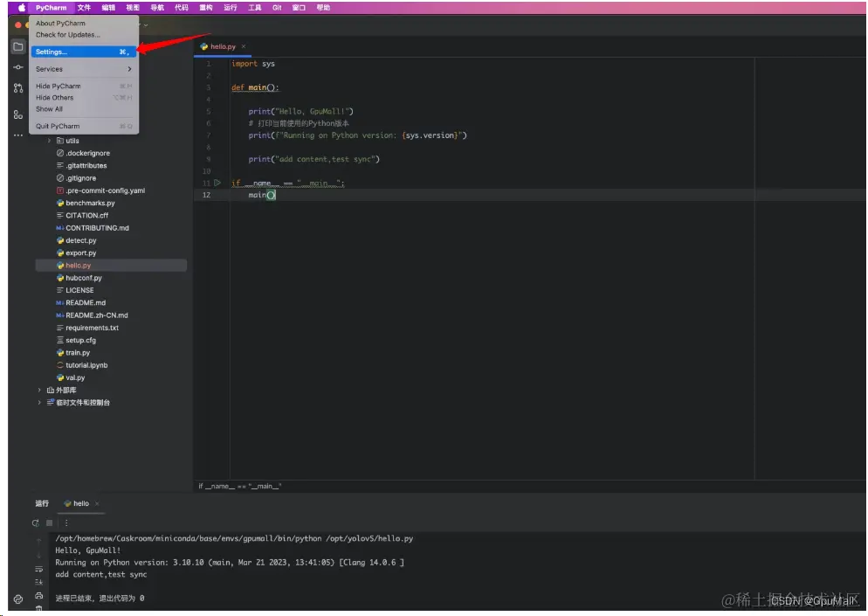Select val.py in project tree
This screenshot has width=868, height=616.
(x=71, y=377)
